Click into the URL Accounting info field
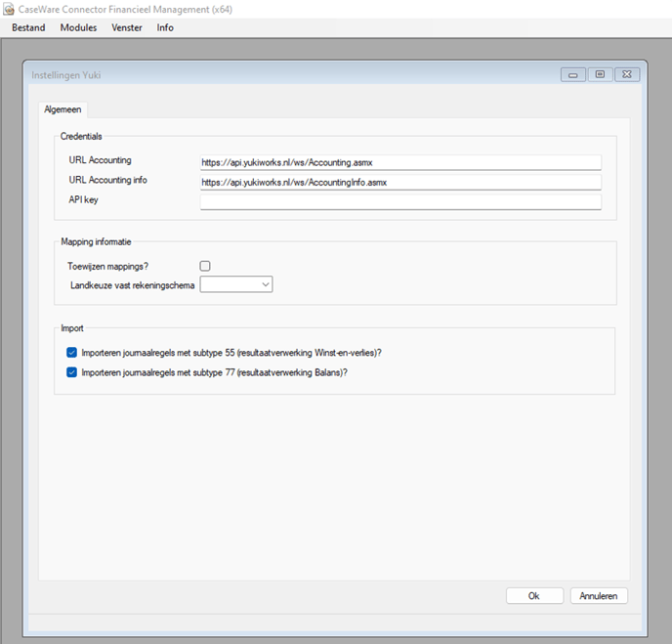Viewport: 672px width, 644px height. coord(400,182)
